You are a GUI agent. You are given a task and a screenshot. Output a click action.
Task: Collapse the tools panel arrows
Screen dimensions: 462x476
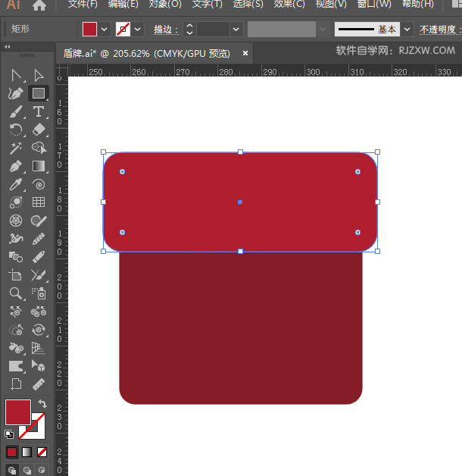[8, 47]
